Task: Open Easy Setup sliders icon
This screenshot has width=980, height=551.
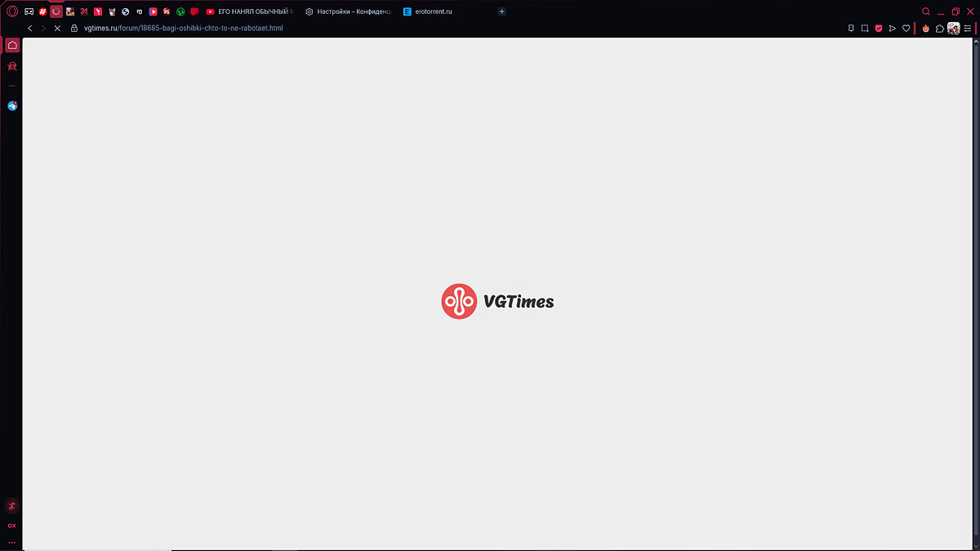Action: [x=968, y=29]
